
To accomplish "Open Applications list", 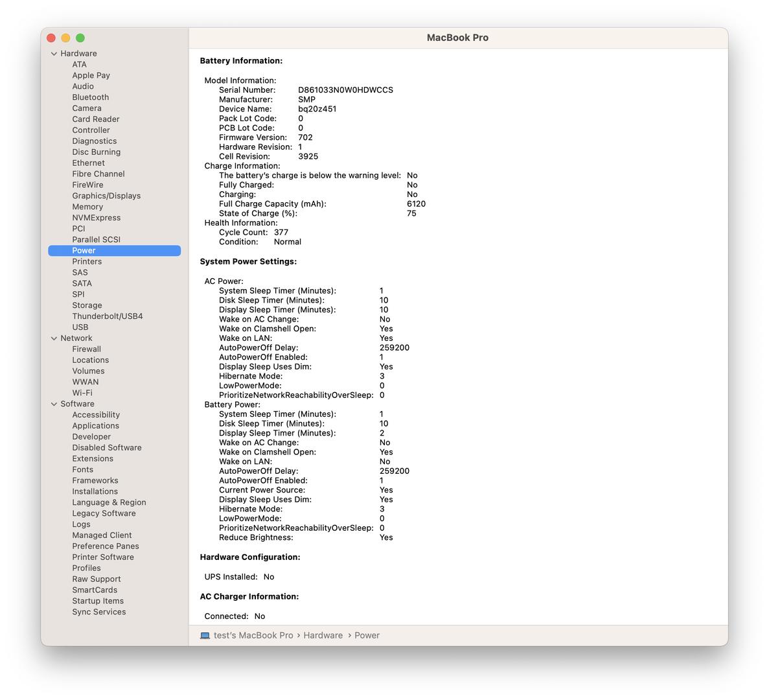I will tap(96, 426).
